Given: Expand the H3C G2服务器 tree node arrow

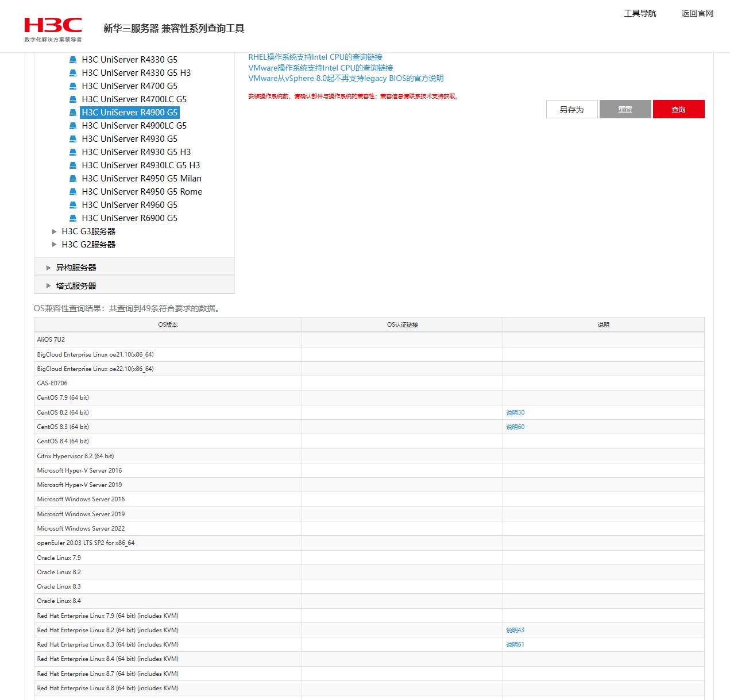Looking at the screenshot, I should tap(54, 245).
